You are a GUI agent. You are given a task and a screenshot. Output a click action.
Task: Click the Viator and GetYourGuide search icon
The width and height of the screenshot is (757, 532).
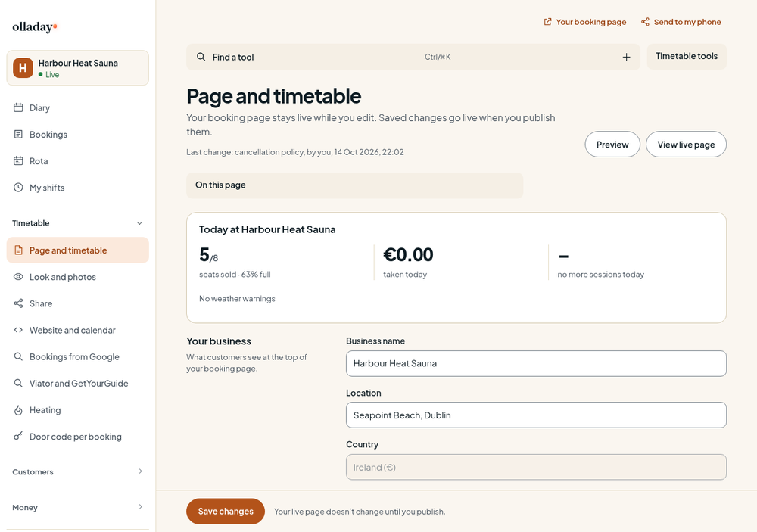18,383
